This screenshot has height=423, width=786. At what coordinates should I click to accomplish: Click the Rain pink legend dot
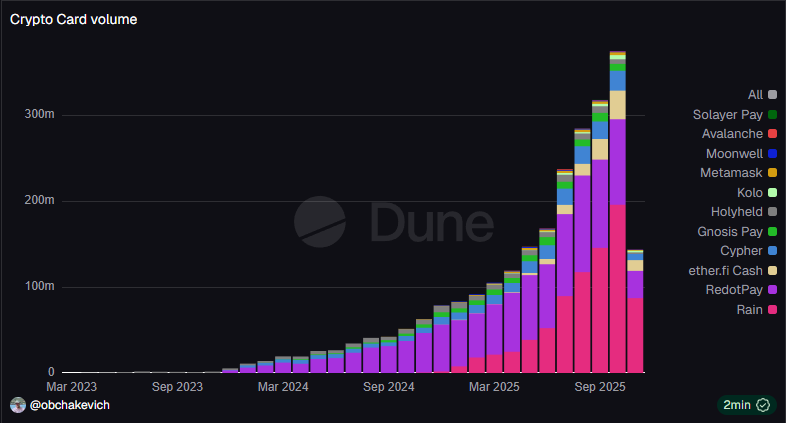point(772,310)
